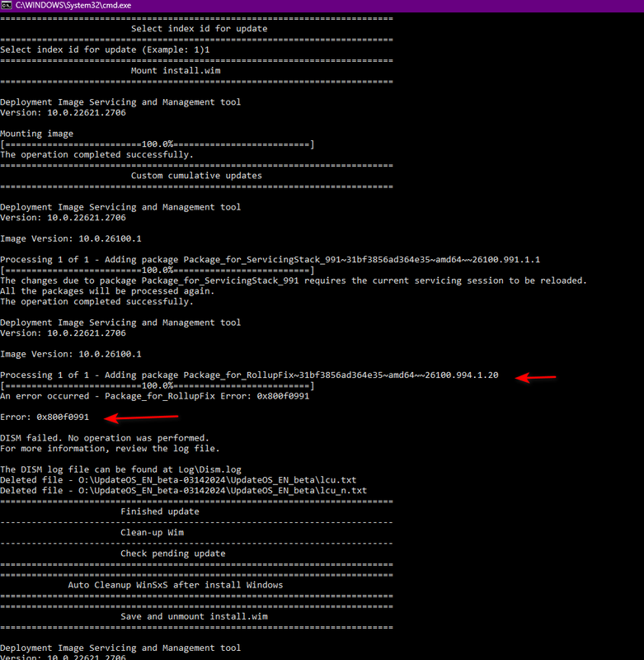Click the cmd.exe icon in the title bar
This screenshot has height=660, width=644.
coord(6,5)
